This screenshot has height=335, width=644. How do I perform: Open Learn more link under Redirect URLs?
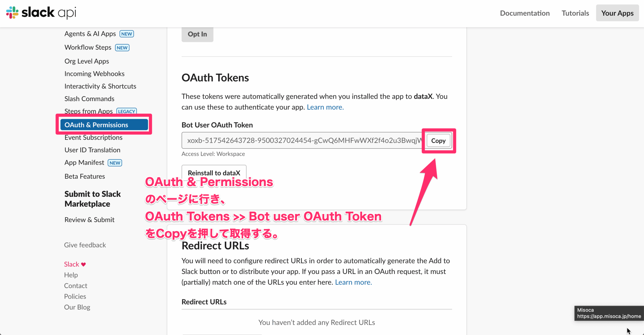[x=353, y=282]
